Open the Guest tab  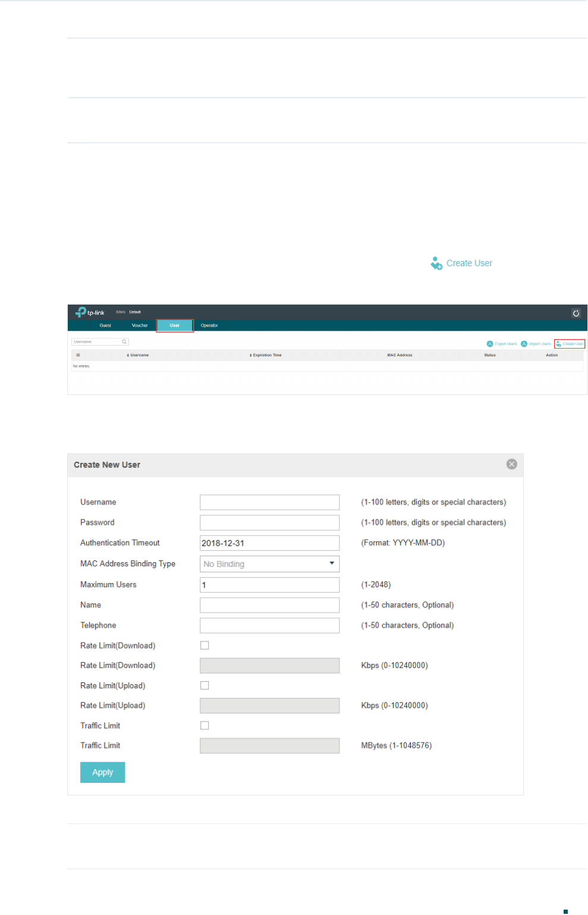[x=105, y=325]
